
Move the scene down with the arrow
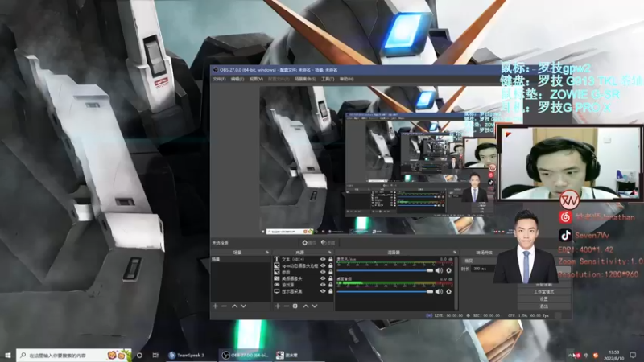click(x=244, y=306)
